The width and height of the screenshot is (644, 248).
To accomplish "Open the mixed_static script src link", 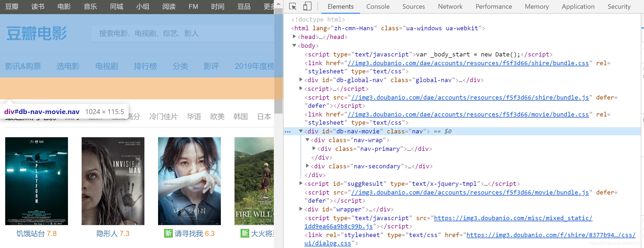I will pos(513,218).
